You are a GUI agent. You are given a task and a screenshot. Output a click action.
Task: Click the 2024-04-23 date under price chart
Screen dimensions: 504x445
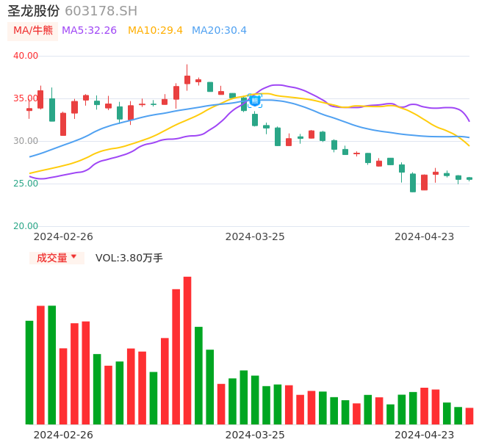425,236
